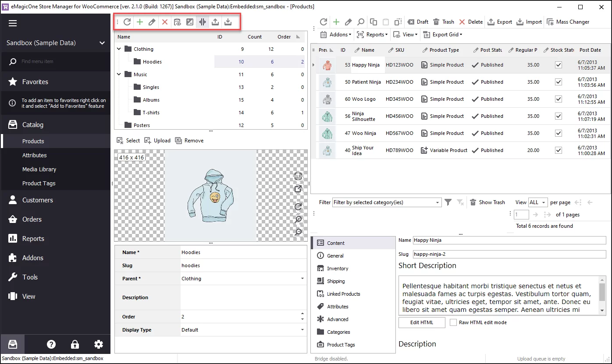Toggle stock status checkbox for Ship Your Idea
This screenshot has height=364, width=612.
[x=558, y=150]
